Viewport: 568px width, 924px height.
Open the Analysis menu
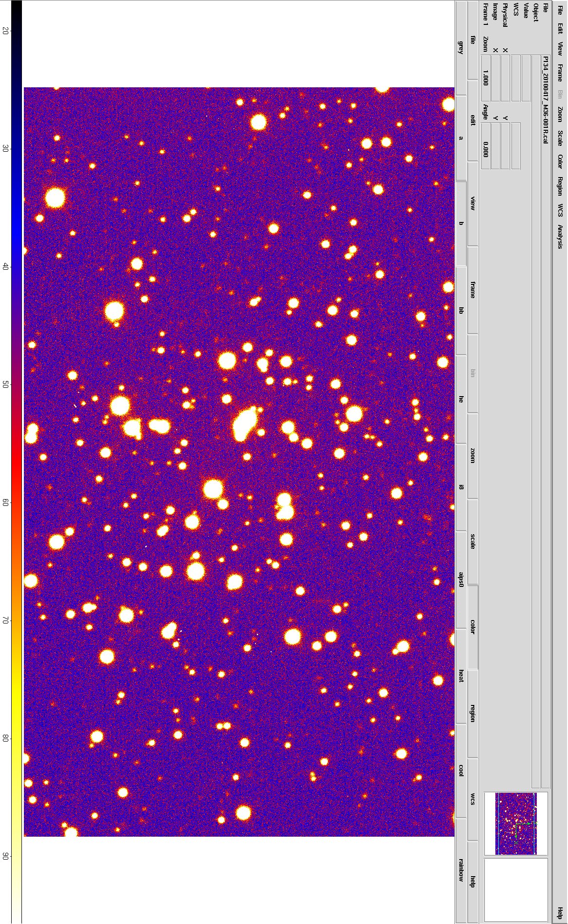(560, 237)
